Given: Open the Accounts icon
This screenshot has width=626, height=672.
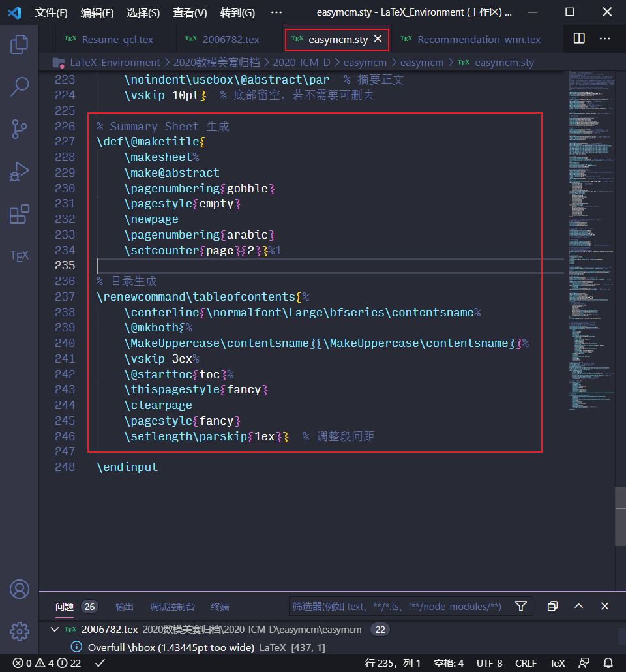Looking at the screenshot, I should [20, 589].
